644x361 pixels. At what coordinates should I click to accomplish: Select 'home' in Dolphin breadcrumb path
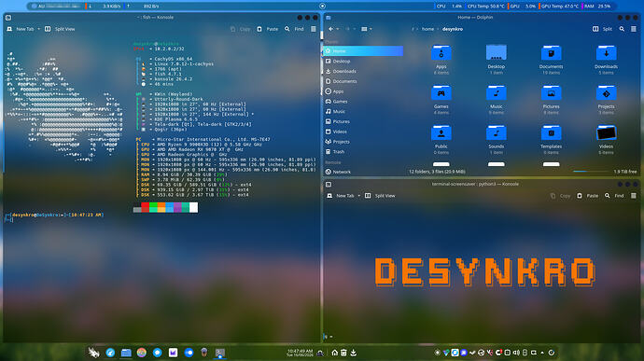point(427,29)
